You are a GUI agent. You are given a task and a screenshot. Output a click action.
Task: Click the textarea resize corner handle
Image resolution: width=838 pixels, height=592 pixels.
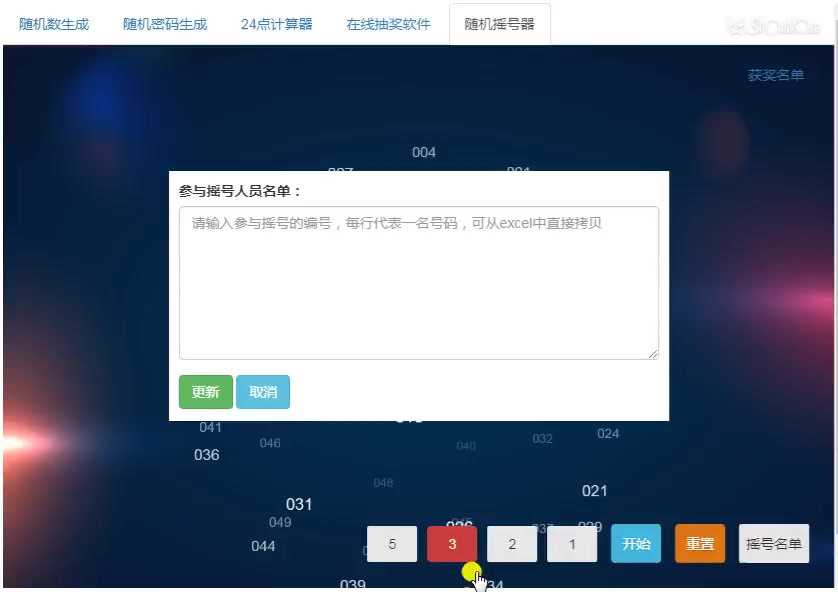(655, 353)
